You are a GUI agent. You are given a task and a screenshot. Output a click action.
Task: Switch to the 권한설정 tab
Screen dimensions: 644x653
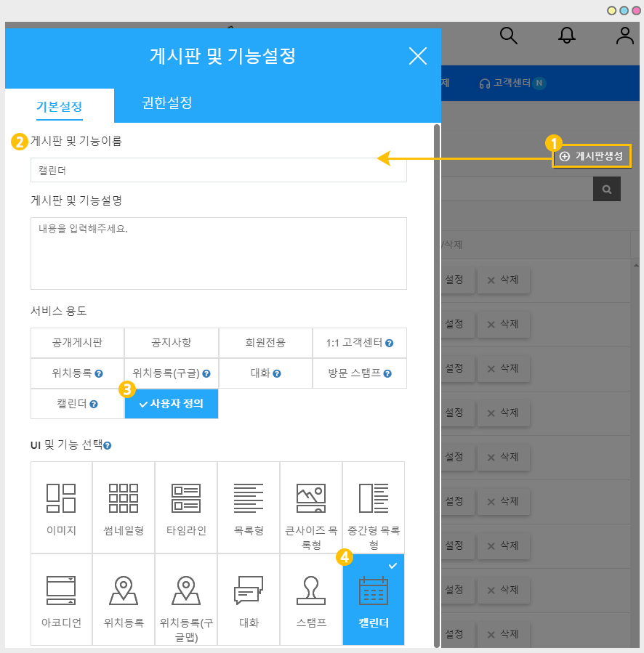pyautogui.click(x=167, y=103)
